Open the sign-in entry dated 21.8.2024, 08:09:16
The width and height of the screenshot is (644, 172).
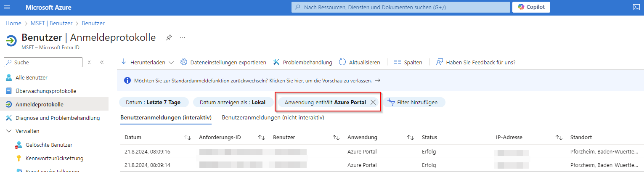tap(382, 151)
